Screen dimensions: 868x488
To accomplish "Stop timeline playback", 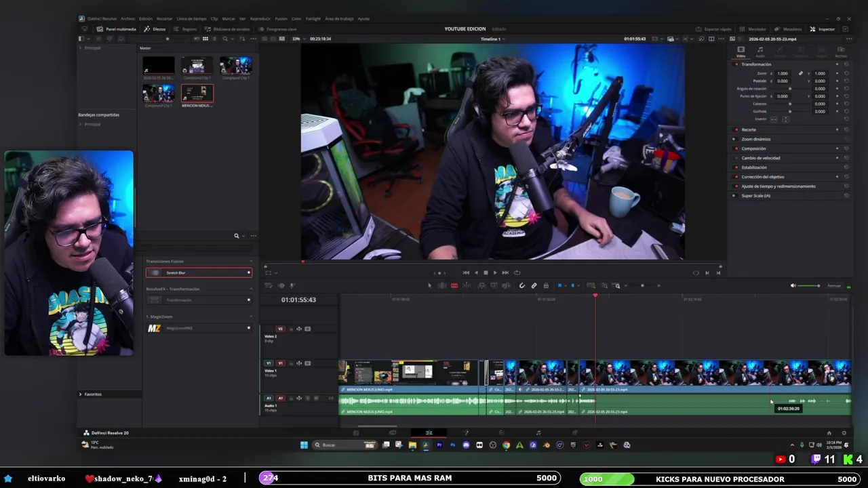I will pos(486,272).
